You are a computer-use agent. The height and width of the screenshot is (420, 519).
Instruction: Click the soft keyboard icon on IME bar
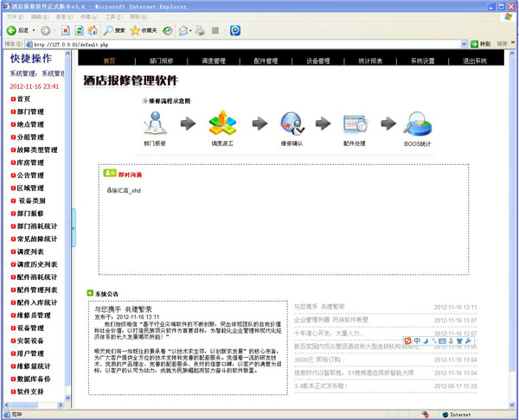[x=442, y=340]
